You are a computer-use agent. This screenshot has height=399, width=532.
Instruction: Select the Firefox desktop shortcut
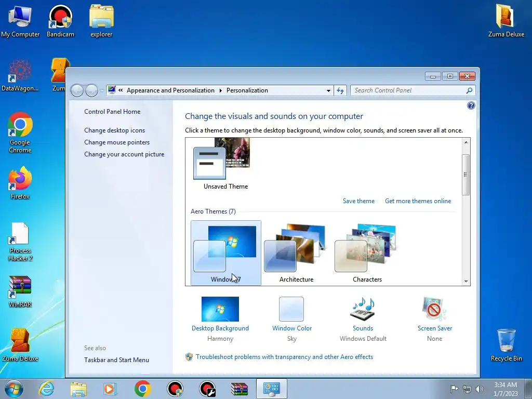(x=20, y=183)
